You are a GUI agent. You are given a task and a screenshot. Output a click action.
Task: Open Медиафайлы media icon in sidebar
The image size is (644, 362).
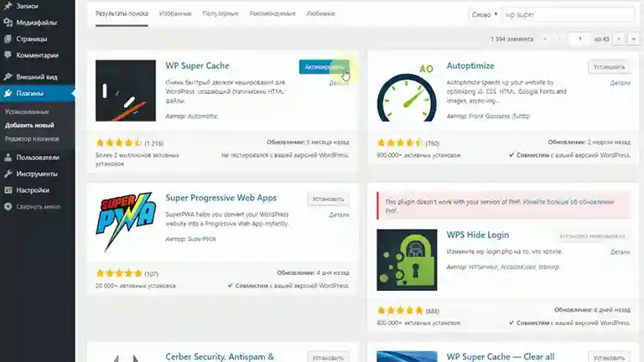point(8,23)
